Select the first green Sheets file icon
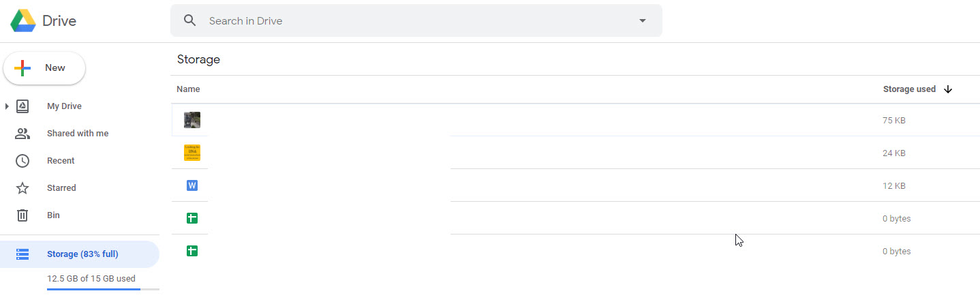 192,218
